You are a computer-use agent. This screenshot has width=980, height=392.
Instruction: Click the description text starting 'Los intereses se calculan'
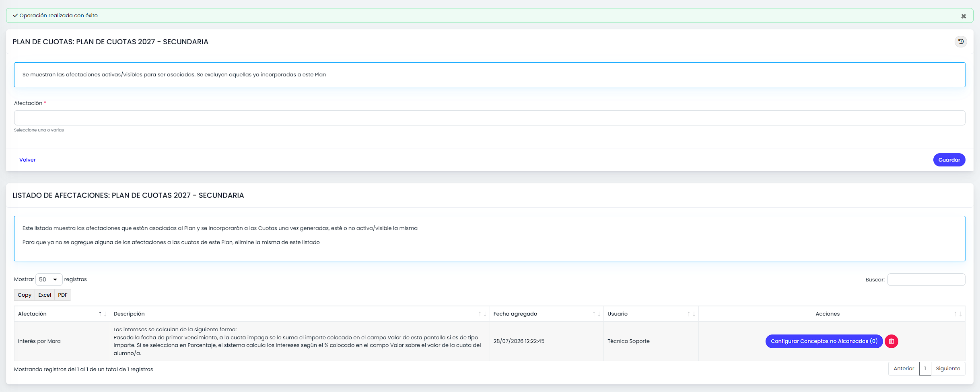tap(297, 341)
